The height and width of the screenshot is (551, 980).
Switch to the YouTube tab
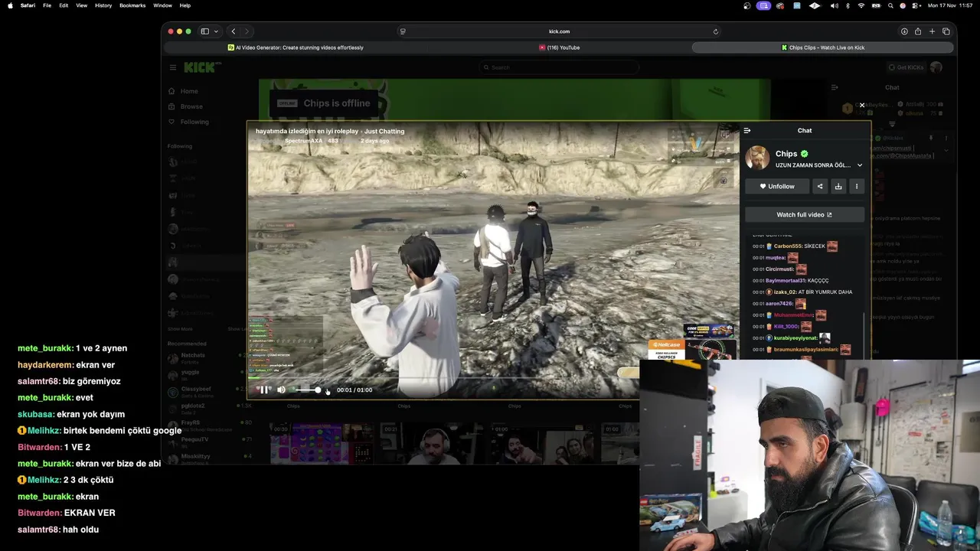559,47
